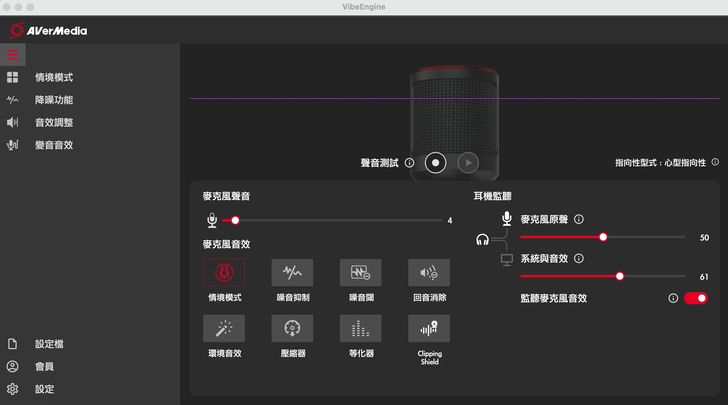
Task: Play back the sound test recording
Action: 468,162
